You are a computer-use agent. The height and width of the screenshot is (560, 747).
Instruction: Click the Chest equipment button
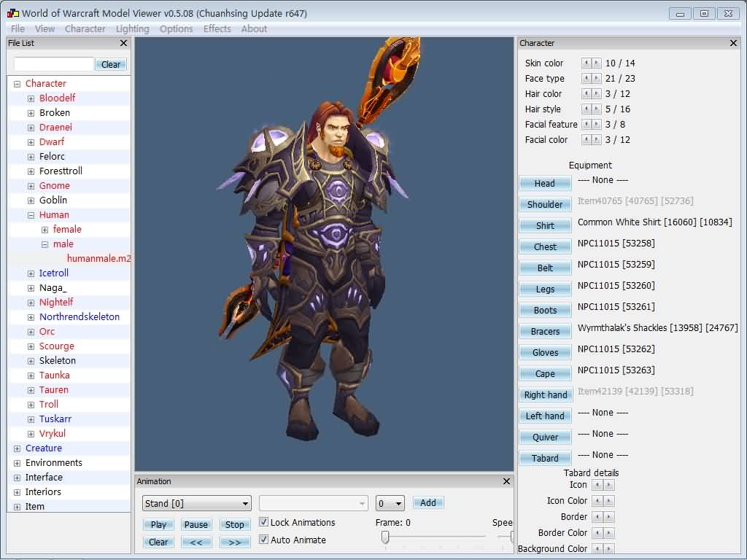545,246
